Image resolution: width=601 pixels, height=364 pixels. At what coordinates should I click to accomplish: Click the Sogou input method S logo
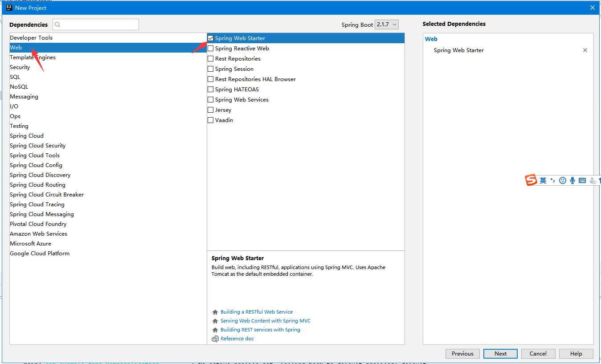click(531, 180)
